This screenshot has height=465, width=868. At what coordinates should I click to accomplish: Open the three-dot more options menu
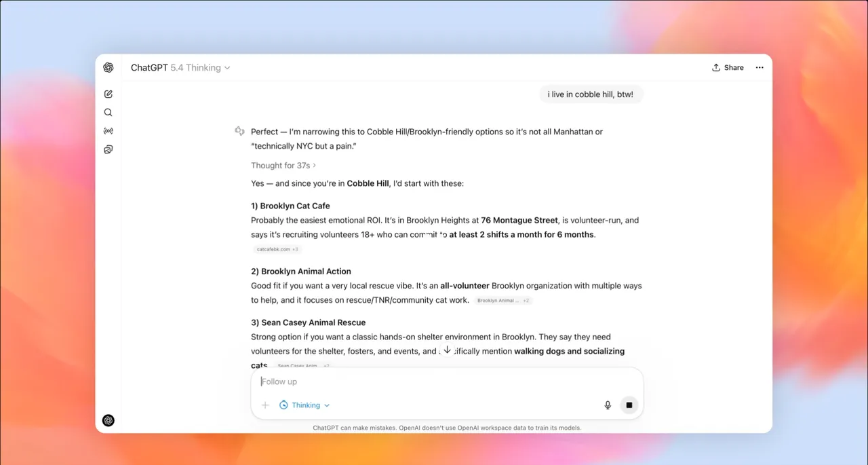[x=759, y=68]
